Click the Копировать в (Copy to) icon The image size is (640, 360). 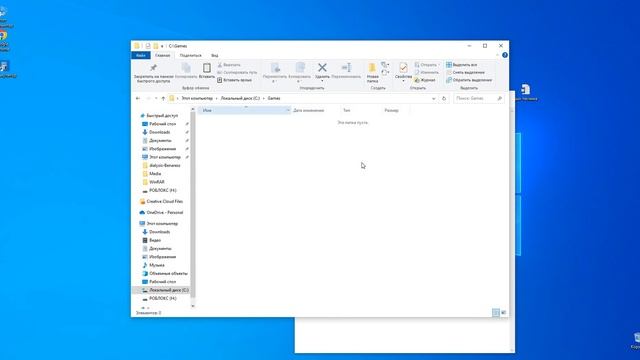click(x=300, y=68)
